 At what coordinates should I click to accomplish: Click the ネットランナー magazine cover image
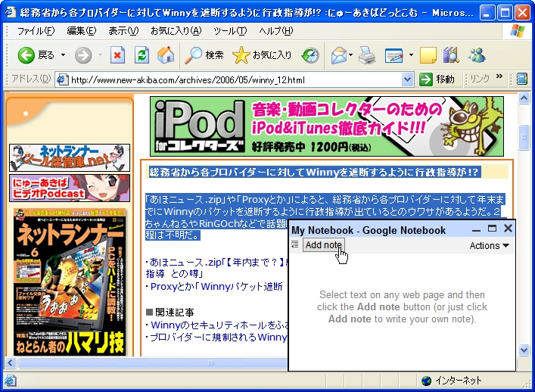[x=70, y=282]
